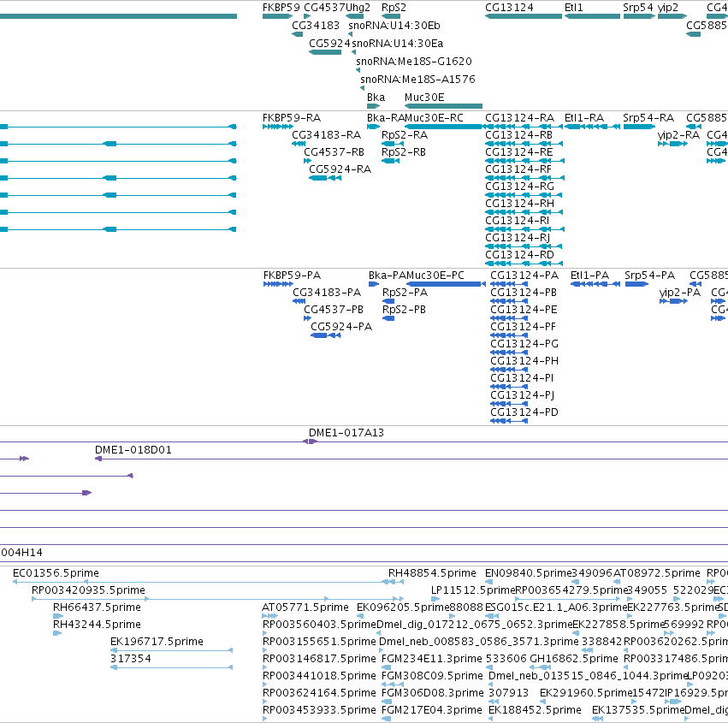Select the RH43244.5prime EST

[57, 633]
